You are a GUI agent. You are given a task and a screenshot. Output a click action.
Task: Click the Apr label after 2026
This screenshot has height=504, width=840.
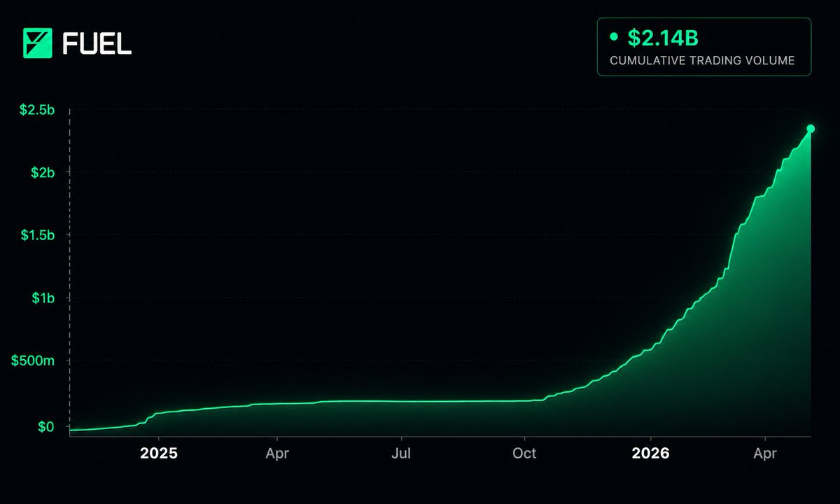tap(765, 454)
